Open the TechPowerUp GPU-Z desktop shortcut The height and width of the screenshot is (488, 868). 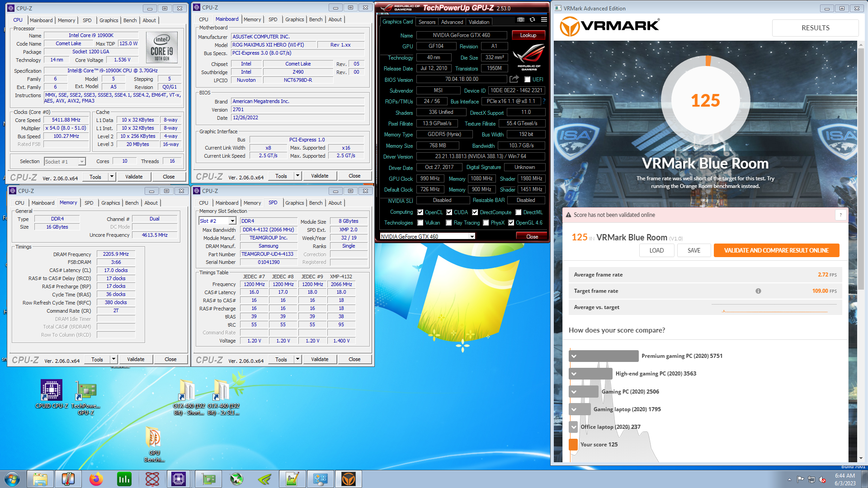pyautogui.click(x=86, y=398)
